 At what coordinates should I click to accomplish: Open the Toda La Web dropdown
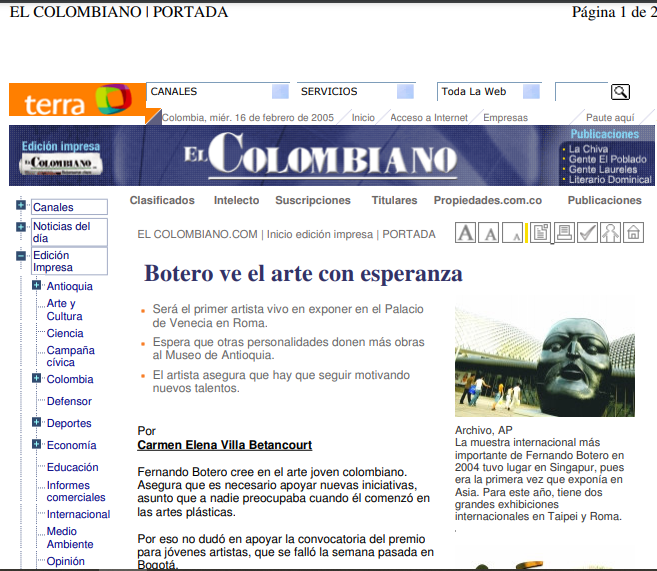point(531,92)
